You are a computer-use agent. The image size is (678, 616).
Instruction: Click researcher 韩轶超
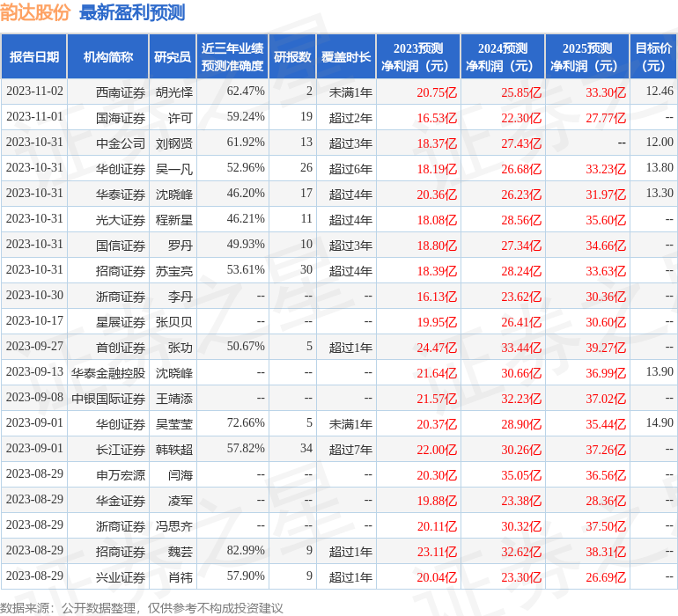(173, 450)
